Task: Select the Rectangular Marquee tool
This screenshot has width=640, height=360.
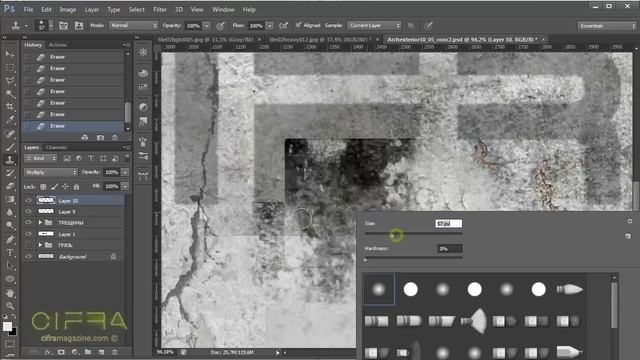Action: coord(10,67)
